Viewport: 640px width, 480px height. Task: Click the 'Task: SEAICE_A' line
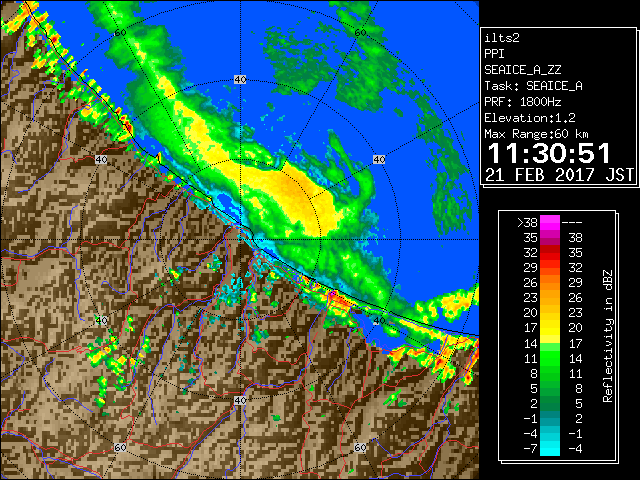tap(533, 86)
